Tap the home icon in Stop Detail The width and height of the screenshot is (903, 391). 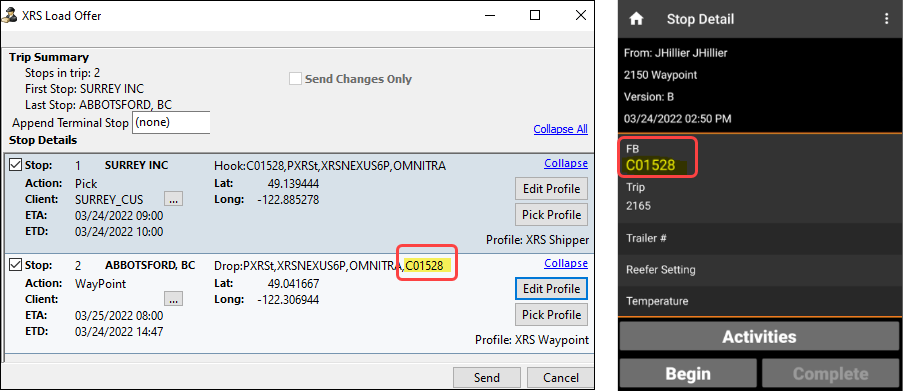636,19
